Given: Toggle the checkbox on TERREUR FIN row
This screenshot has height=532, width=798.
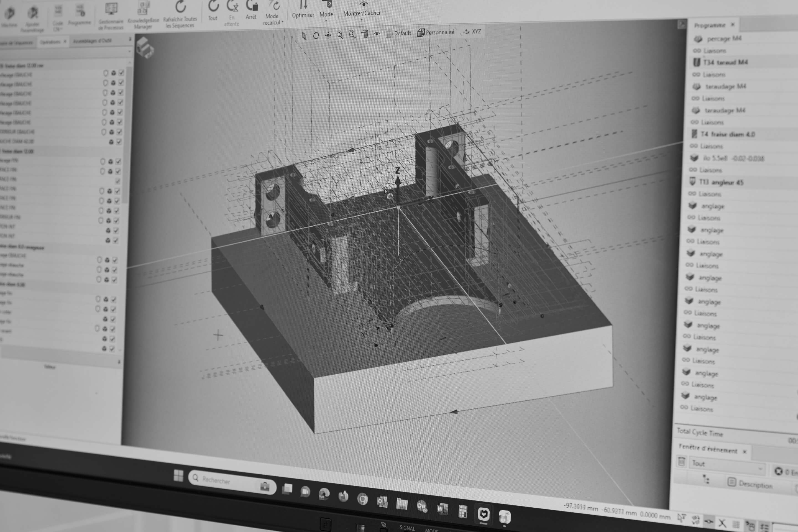Looking at the screenshot, I should (x=116, y=221).
